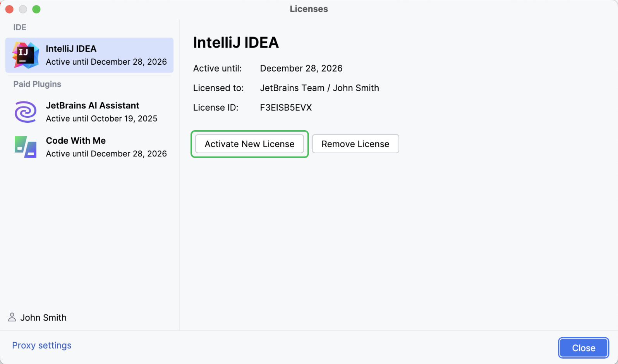Select the IntelliJ IDEA license entry name
The width and height of the screenshot is (618, 364).
tap(71, 49)
